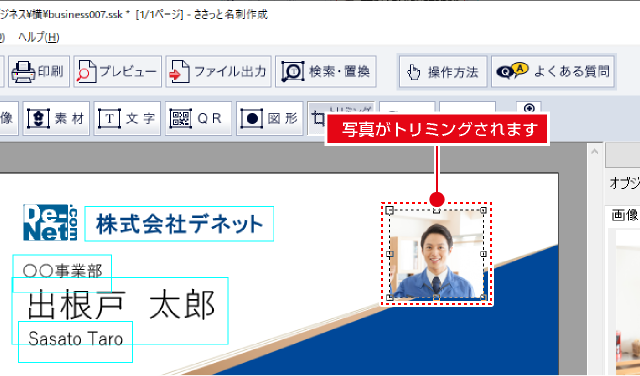
Task: Open the 操作方法 hand icon guide
Action: (443, 72)
